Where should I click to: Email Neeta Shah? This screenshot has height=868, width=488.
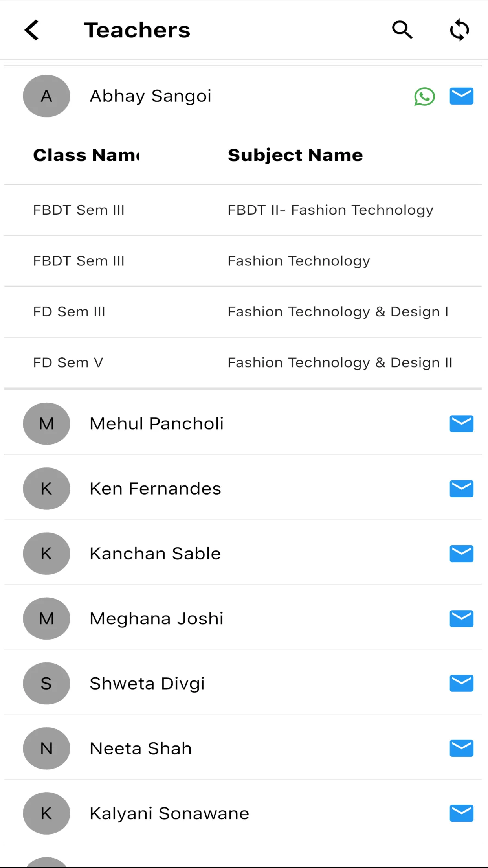461,748
